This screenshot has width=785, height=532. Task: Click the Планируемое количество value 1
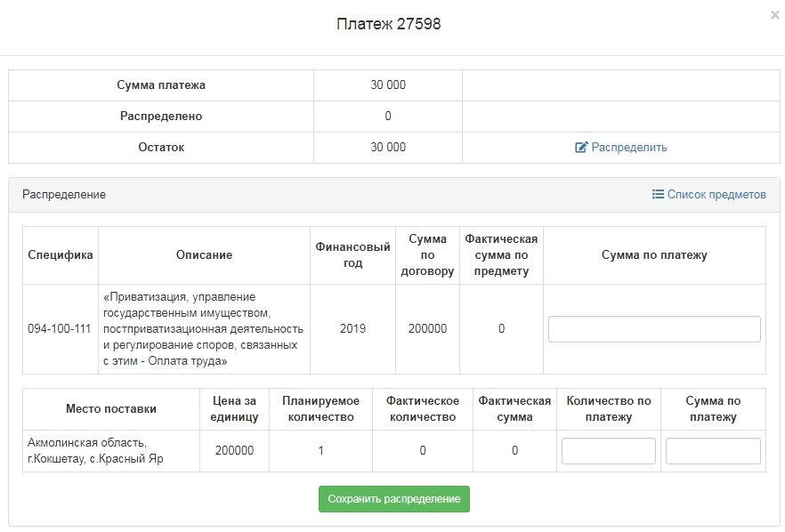(x=320, y=451)
